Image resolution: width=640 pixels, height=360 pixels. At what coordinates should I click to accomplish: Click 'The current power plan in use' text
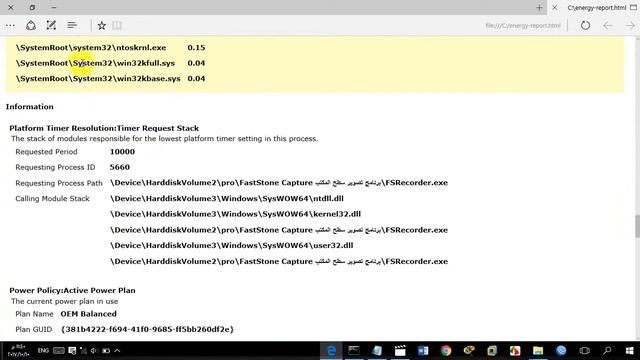click(x=64, y=302)
